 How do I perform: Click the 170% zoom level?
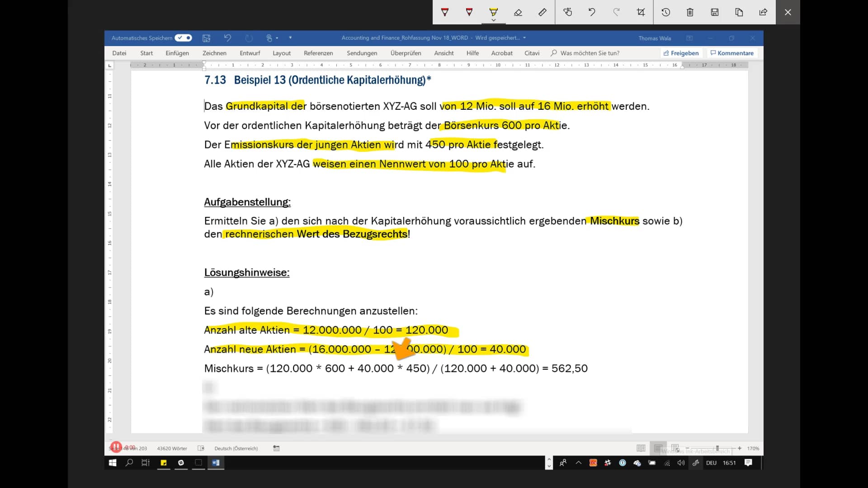click(753, 448)
